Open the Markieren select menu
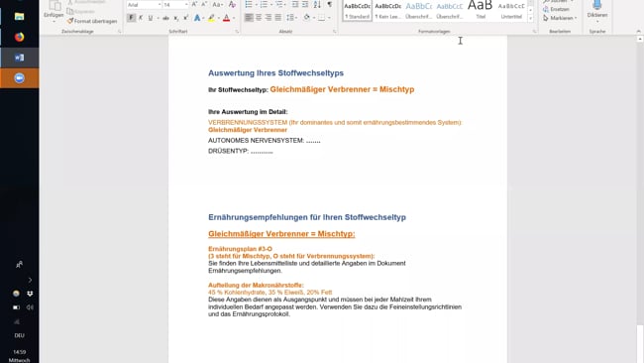 [560, 18]
